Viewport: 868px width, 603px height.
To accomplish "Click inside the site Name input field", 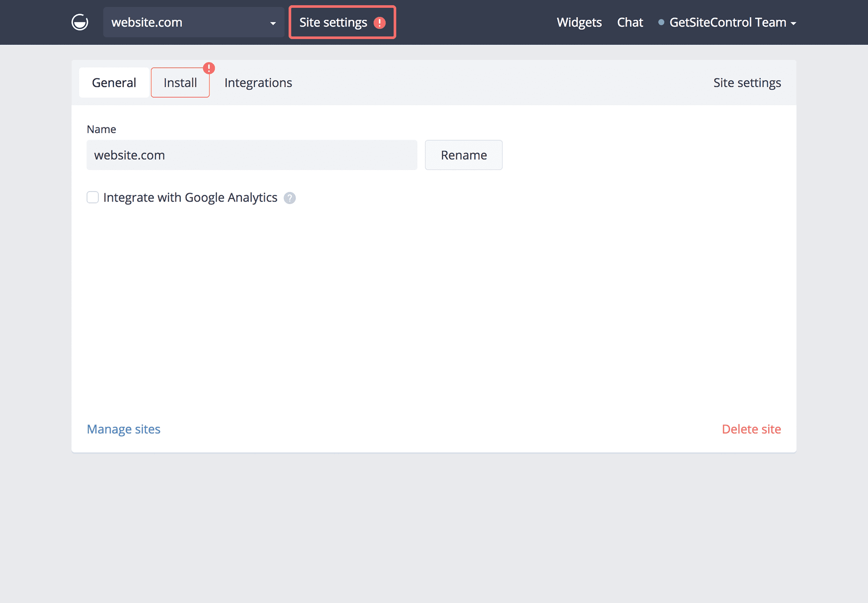I will pyautogui.click(x=252, y=155).
